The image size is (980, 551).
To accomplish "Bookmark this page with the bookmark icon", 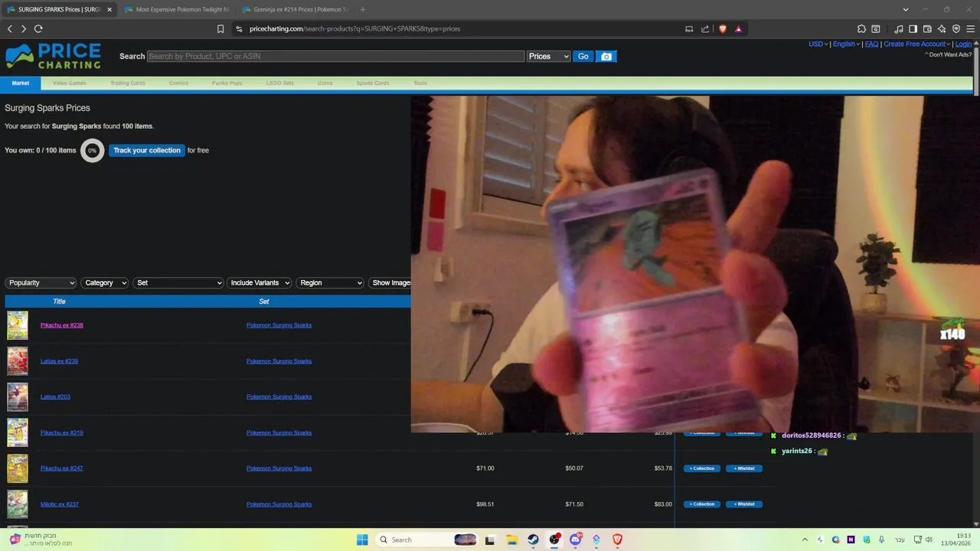I will coord(220,28).
